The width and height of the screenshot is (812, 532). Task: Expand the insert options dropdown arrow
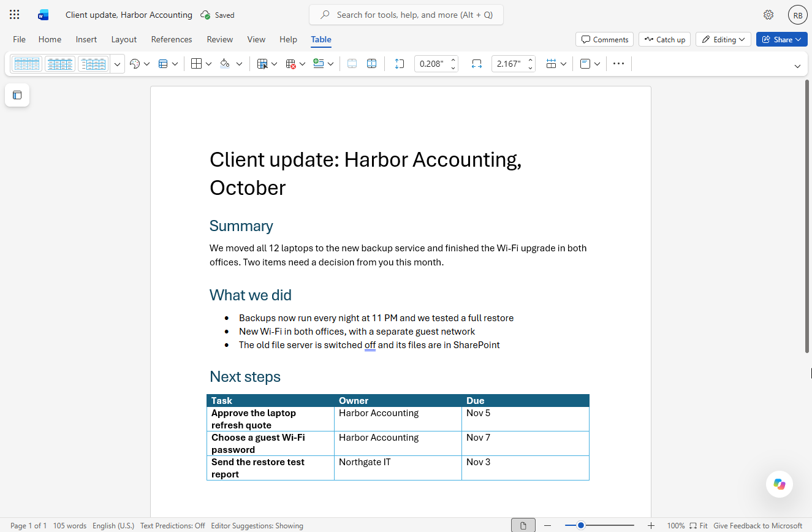point(330,64)
